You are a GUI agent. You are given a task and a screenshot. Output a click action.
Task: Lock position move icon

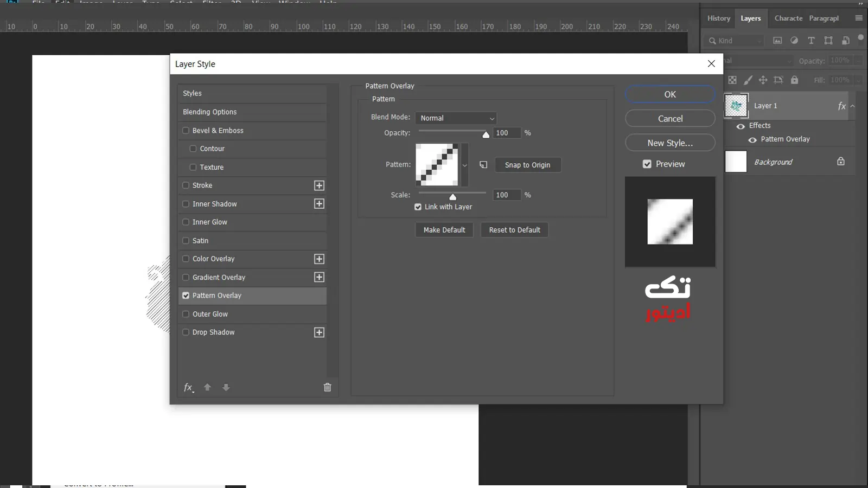click(x=763, y=80)
